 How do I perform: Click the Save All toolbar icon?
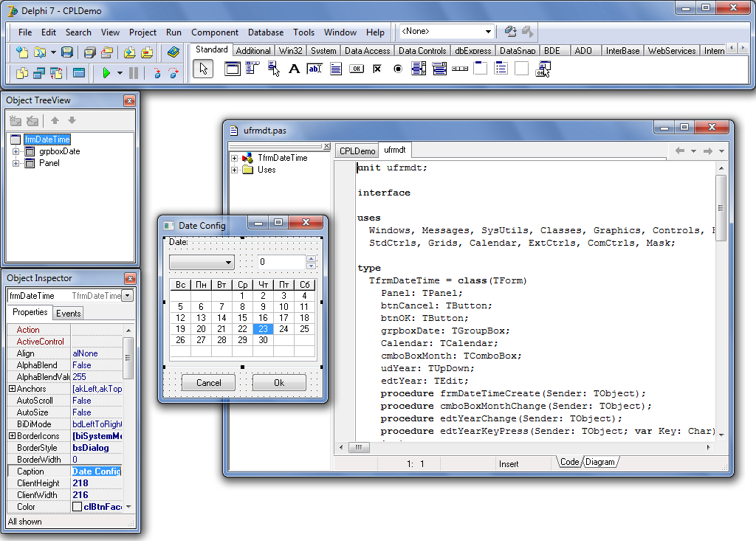(89, 52)
